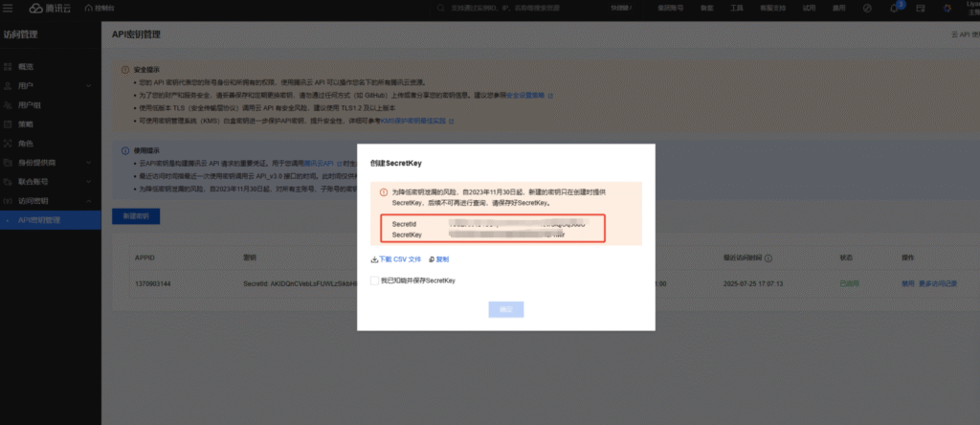Click the 用户 sidebar icon
The width and height of the screenshot is (980, 425).
click(x=8, y=85)
